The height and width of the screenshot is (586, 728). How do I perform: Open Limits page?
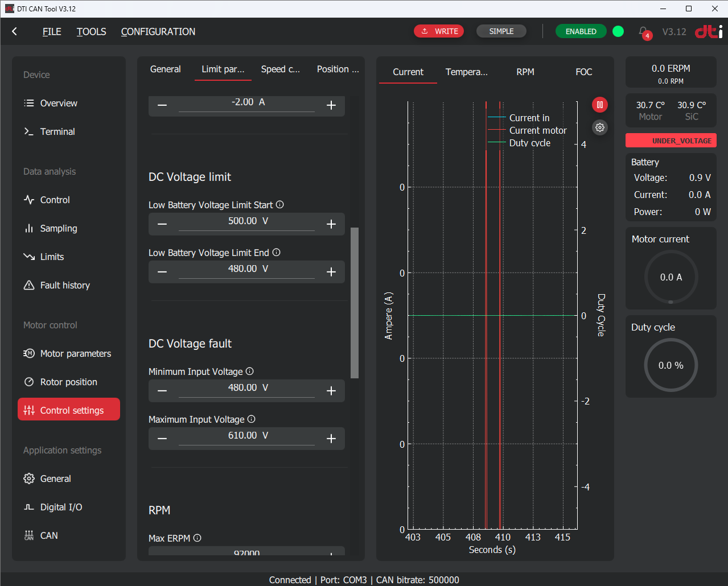tap(69, 257)
